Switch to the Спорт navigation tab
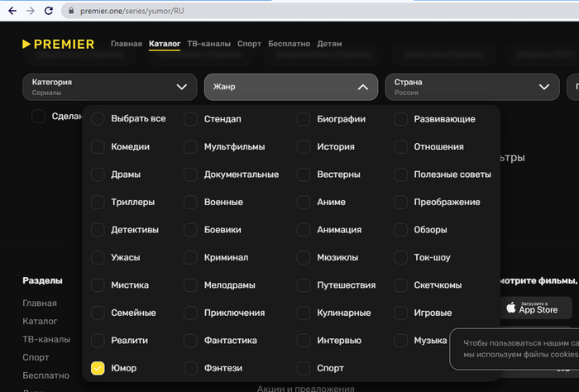This screenshot has width=579, height=392. click(249, 44)
